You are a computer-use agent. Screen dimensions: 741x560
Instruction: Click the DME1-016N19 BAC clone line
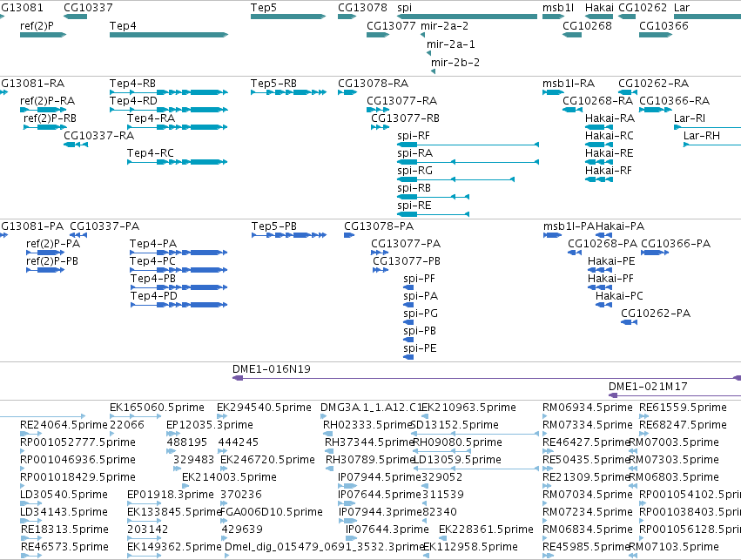coord(487,378)
